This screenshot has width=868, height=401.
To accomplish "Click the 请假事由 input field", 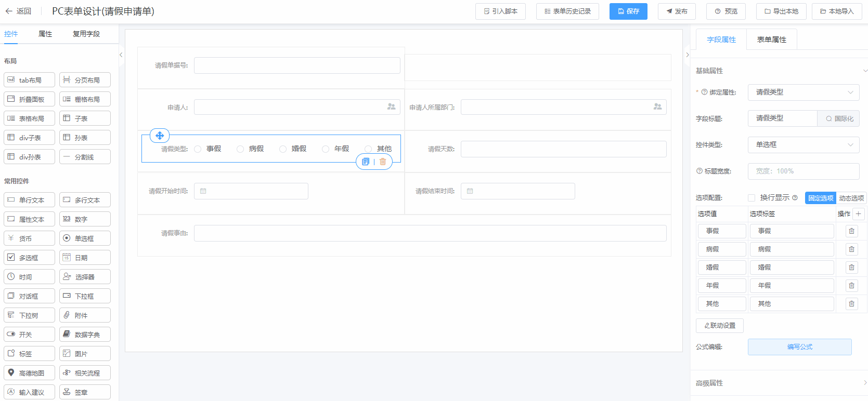I will point(430,233).
